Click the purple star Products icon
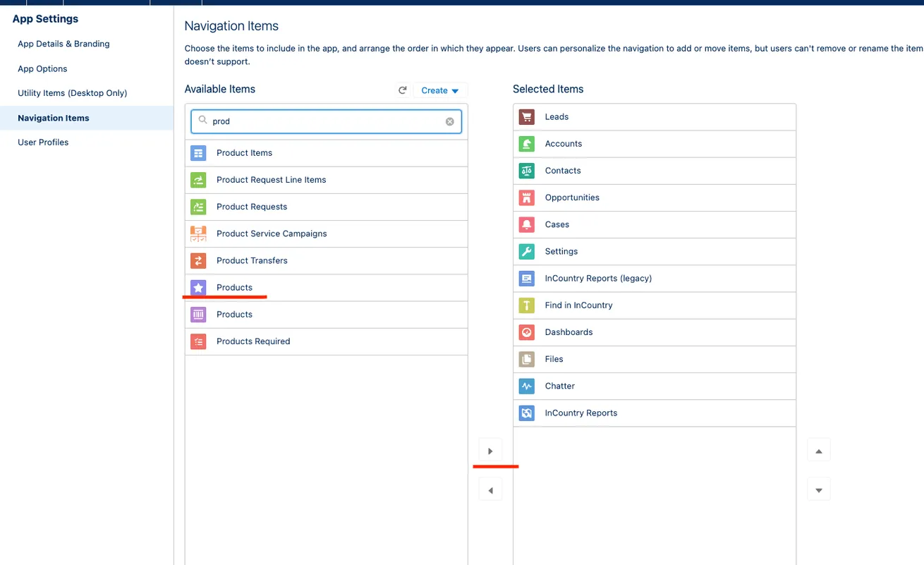Viewport: 924px width, 565px height. [198, 288]
